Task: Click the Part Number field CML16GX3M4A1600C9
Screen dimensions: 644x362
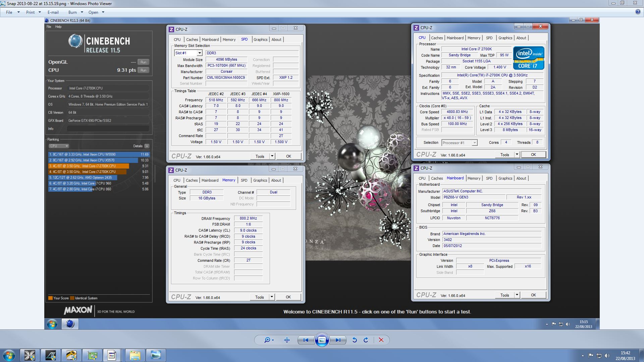Action: coord(226,77)
